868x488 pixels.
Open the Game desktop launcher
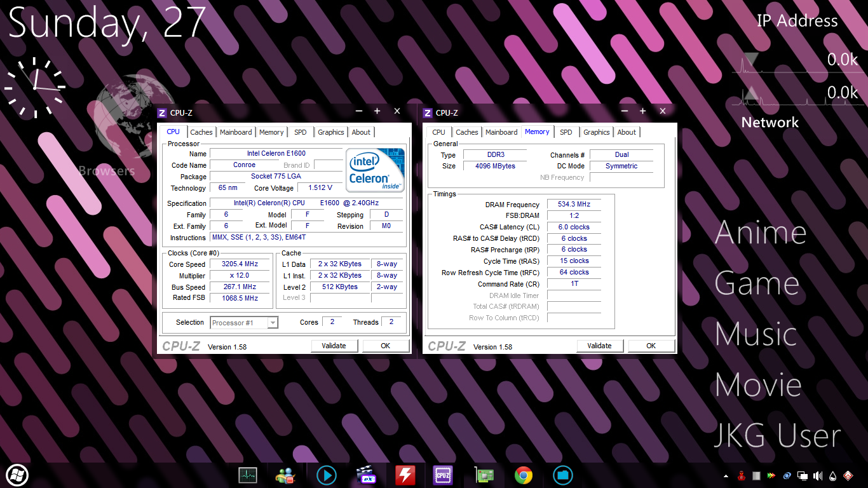tap(757, 283)
